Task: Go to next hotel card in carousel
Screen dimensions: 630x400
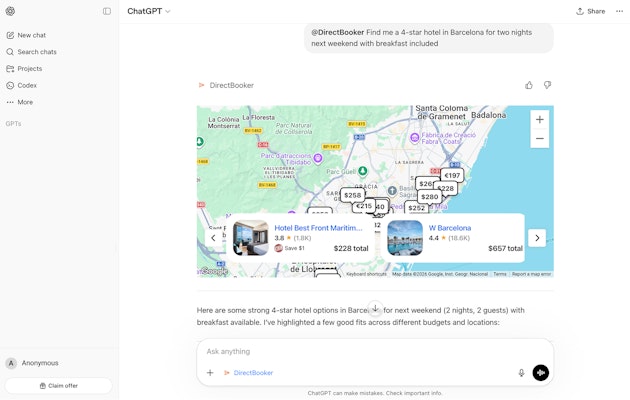Action: [x=537, y=238]
